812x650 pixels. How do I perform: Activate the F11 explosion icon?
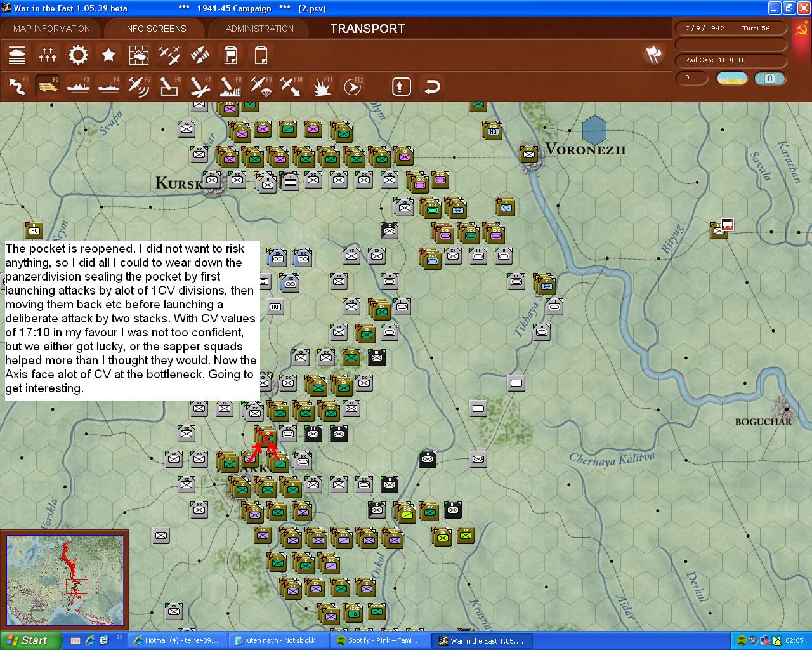coord(322,86)
